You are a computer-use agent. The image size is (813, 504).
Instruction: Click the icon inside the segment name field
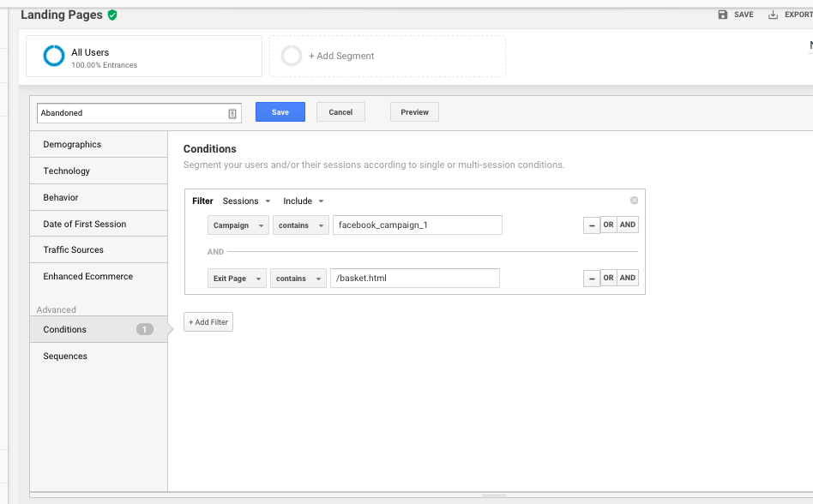(232, 113)
